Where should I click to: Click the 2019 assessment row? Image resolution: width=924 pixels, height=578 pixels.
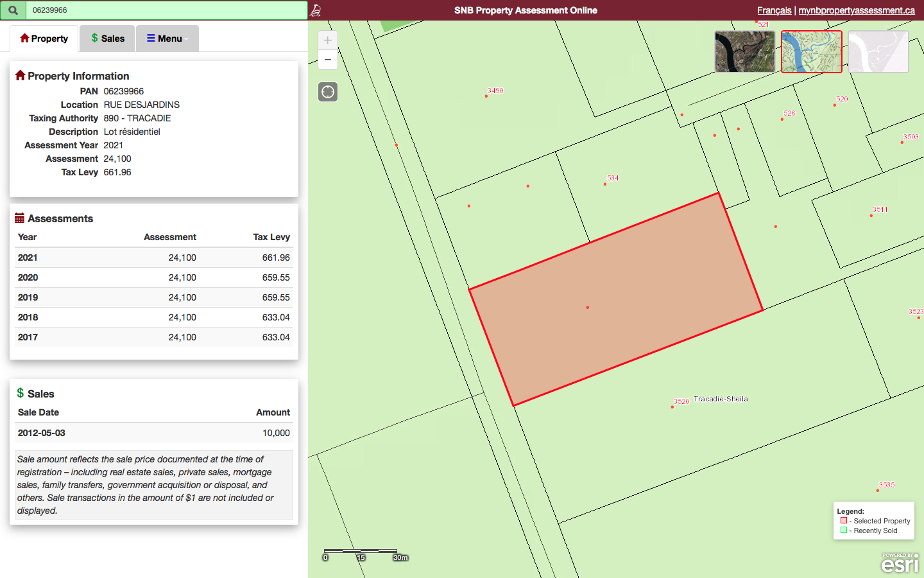(x=154, y=297)
